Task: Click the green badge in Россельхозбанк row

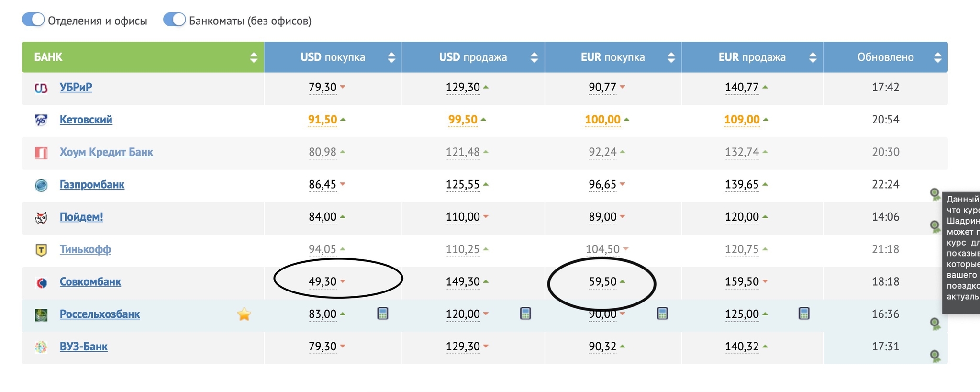Action: (935, 324)
